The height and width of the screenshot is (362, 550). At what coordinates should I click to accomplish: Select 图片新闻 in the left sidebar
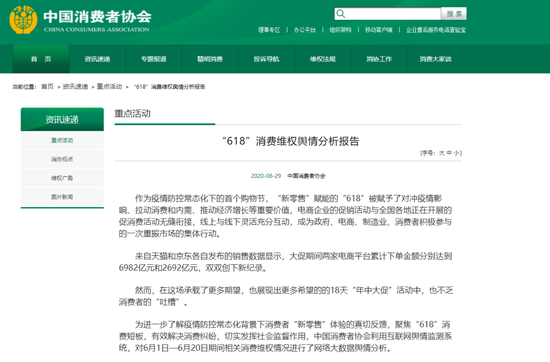coord(62,197)
